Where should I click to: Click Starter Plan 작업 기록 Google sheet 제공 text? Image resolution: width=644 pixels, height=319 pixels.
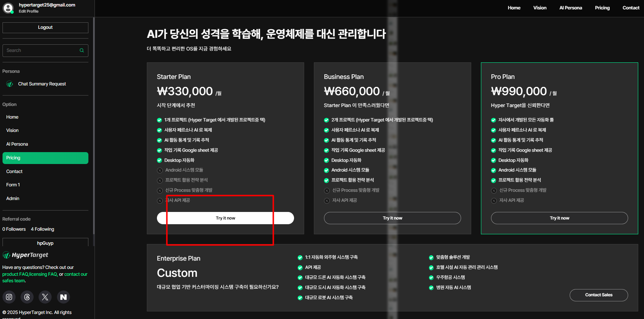click(x=191, y=150)
